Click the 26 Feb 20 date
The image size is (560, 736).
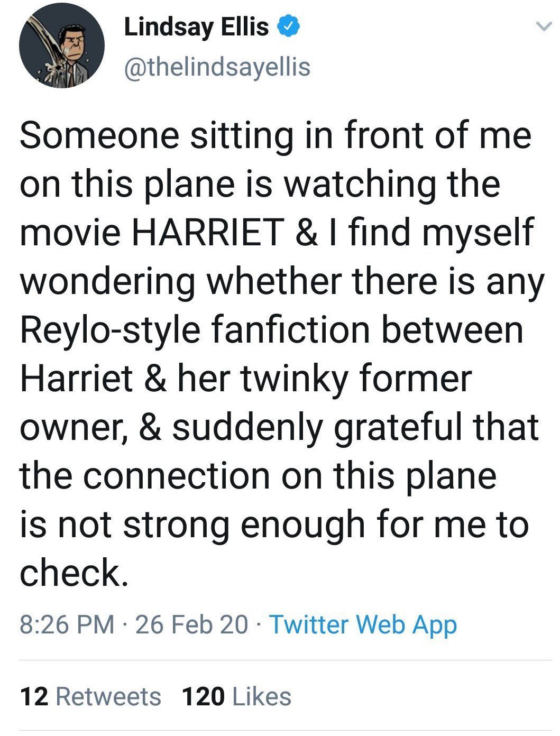pyautogui.click(x=191, y=624)
